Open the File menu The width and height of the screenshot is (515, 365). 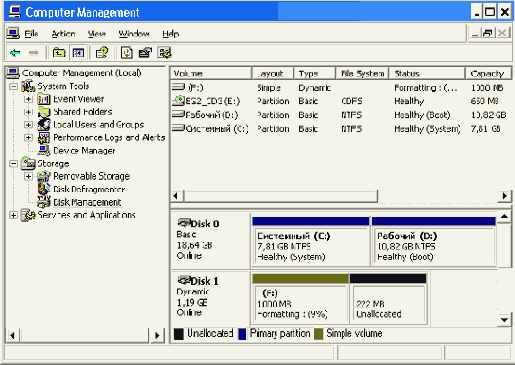(31, 34)
